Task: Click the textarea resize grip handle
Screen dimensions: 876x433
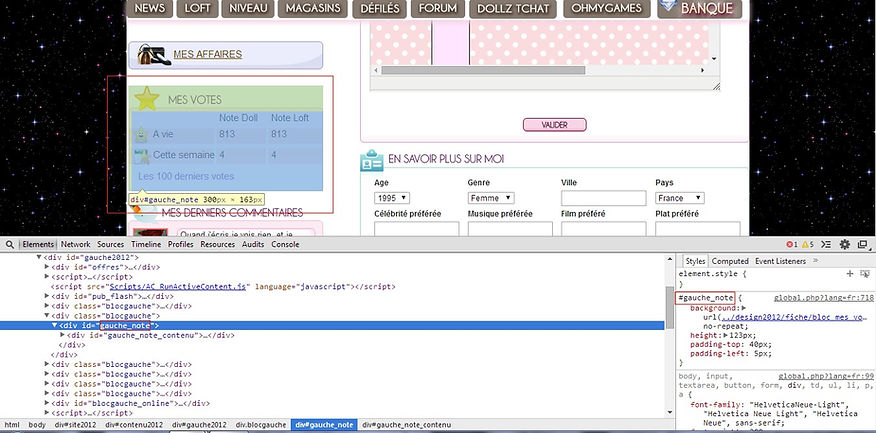Action: (x=716, y=86)
